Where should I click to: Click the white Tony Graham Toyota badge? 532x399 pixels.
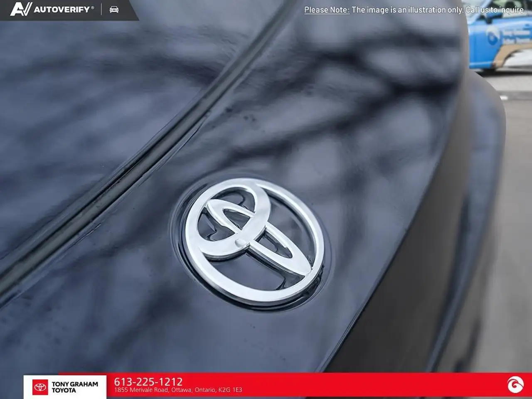(x=65, y=387)
